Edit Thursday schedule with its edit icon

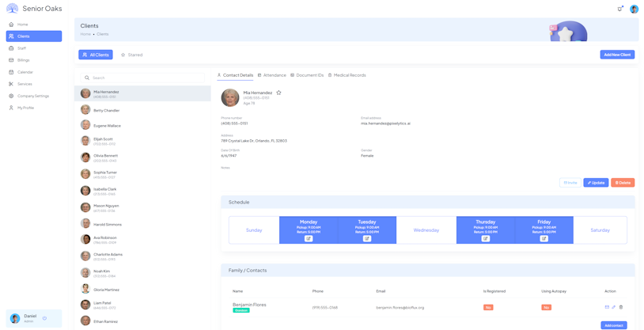click(486, 238)
